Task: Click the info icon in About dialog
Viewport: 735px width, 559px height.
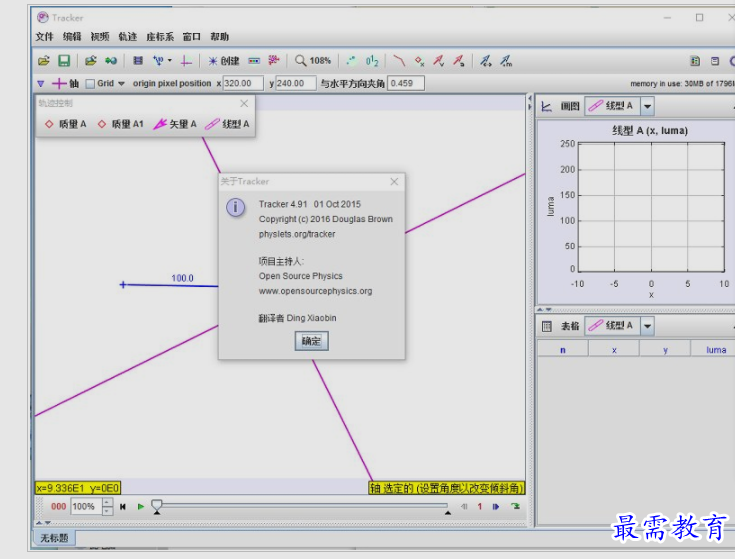Action: click(235, 207)
